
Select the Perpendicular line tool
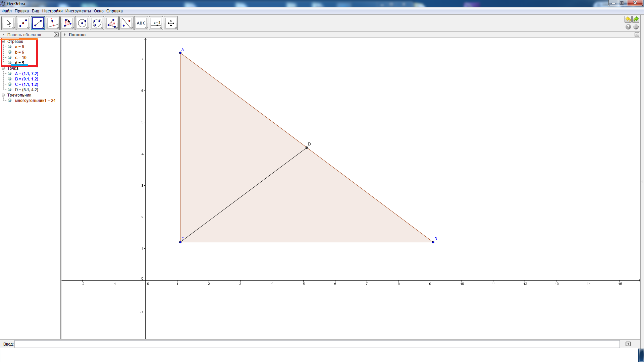pos(53,23)
